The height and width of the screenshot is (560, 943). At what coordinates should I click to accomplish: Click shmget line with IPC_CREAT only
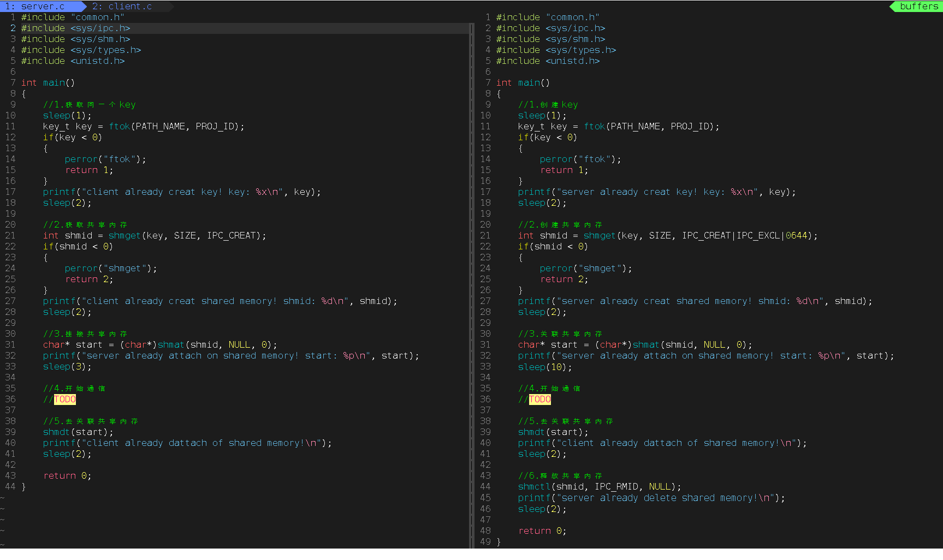pos(155,235)
